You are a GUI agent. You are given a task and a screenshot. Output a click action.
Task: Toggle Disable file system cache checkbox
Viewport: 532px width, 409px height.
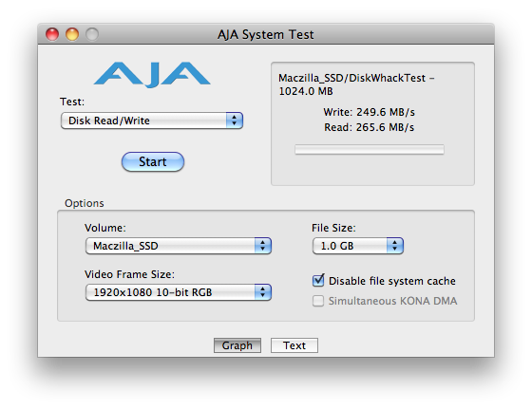pyautogui.click(x=318, y=281)
